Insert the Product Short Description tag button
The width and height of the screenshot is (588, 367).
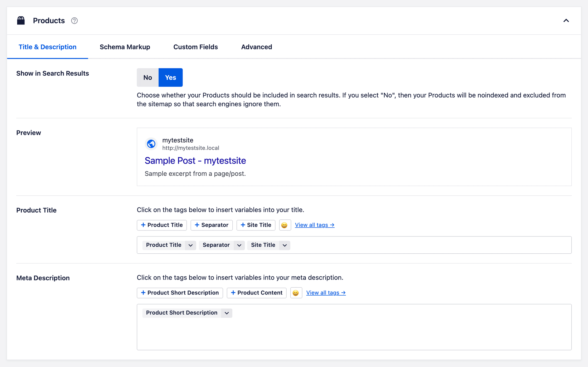click(x=180, y=293)
